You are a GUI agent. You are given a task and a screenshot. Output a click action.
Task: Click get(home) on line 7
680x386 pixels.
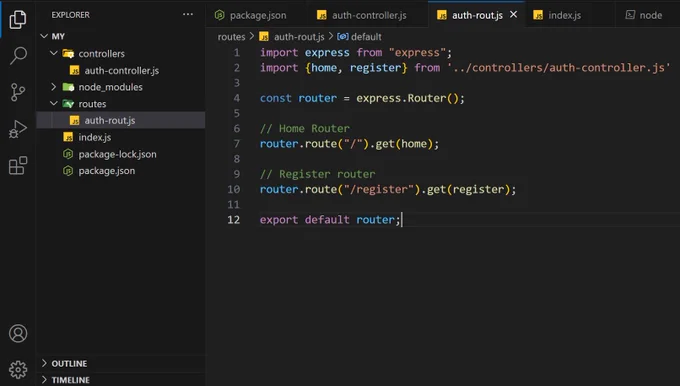[404, 144]
